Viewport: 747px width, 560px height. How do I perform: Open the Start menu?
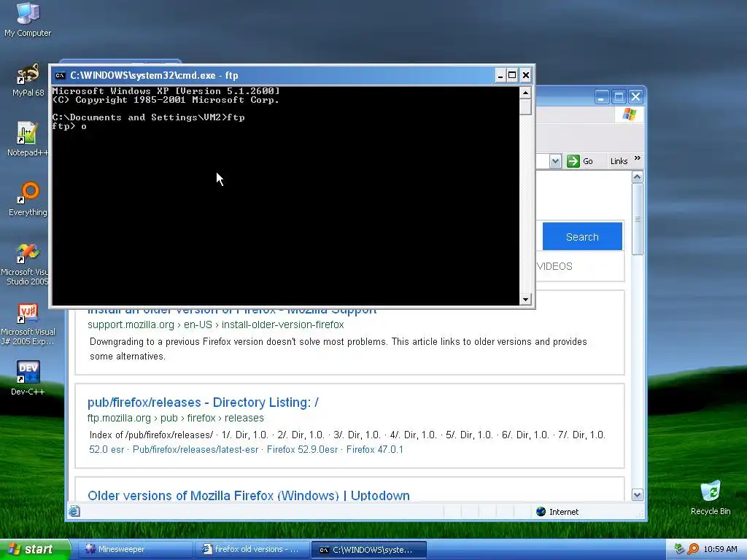point(34,549)
